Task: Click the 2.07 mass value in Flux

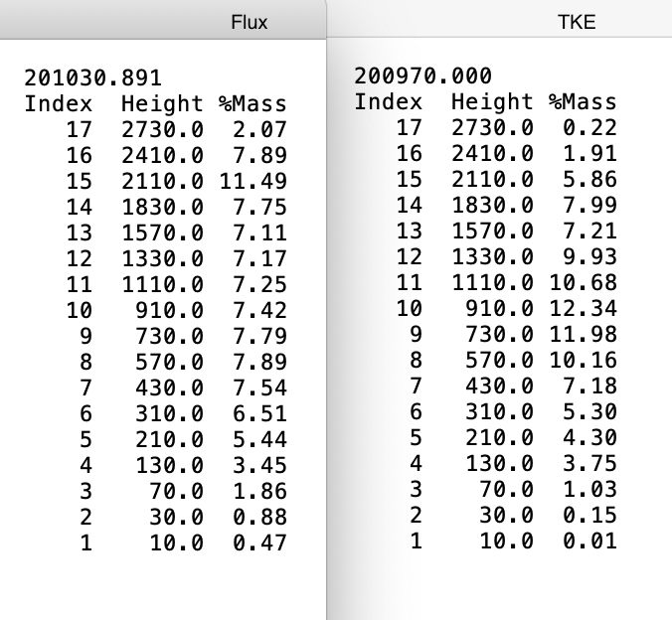Action: [x=258, y=130]
